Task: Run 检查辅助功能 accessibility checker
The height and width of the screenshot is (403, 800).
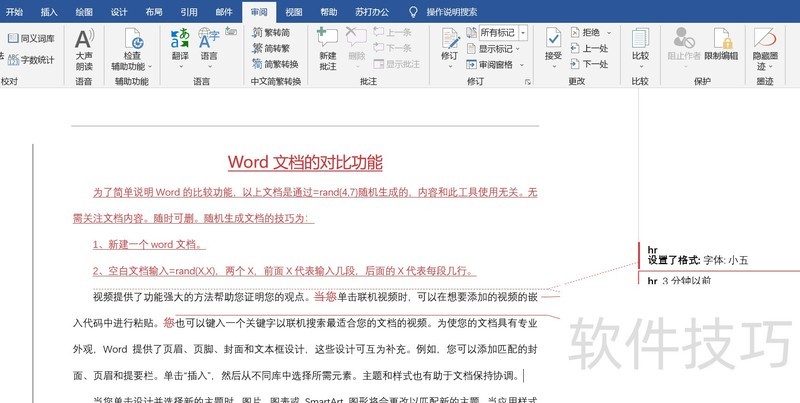Action: coord(132,49)
